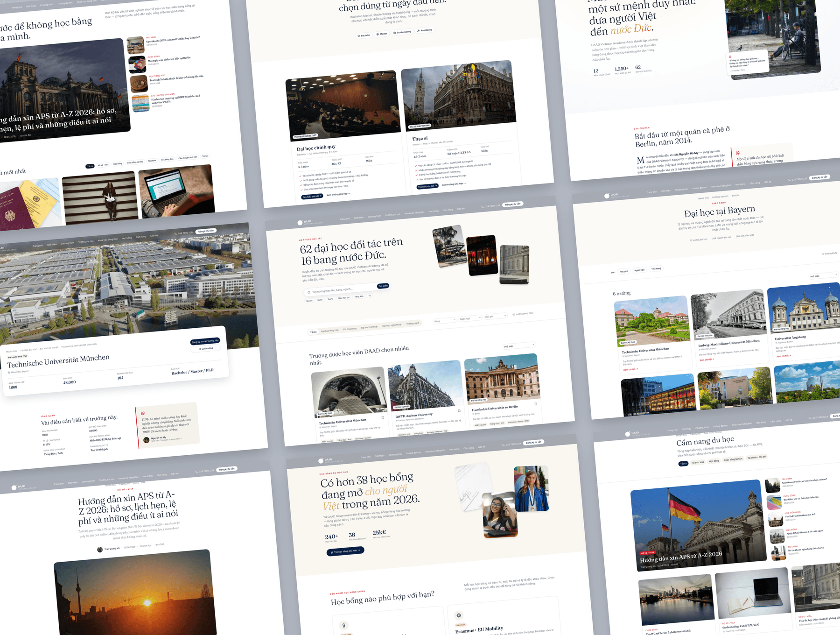Viewport: 840px width, 635px height.
Task: Open Xem chi tiết for Universität Augsburg
Action: pyautogui.click(x=784, y=356)
